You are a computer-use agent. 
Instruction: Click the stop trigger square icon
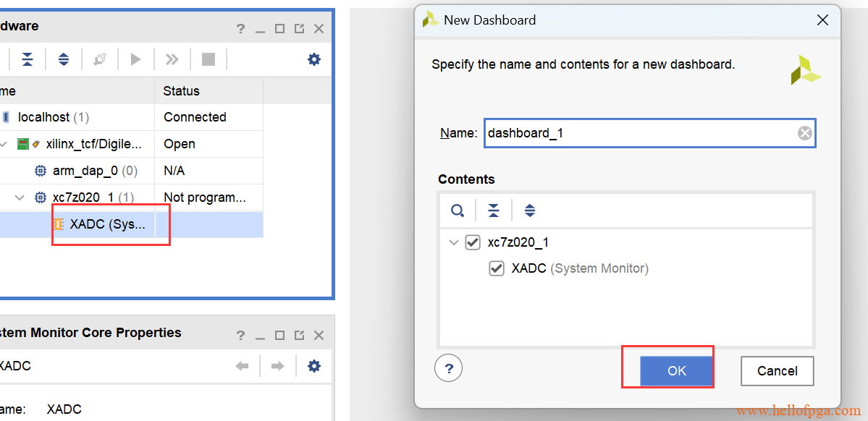(208, 59)
